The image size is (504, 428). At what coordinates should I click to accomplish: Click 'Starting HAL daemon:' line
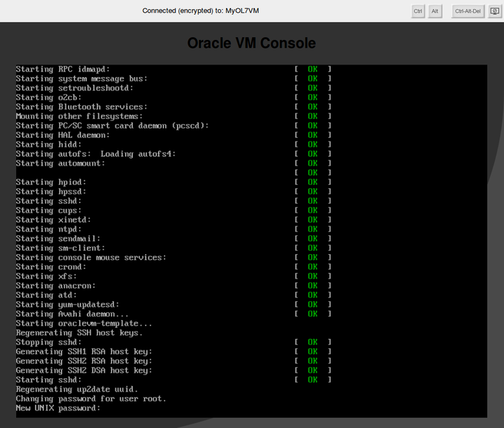(x=63, y=135)
